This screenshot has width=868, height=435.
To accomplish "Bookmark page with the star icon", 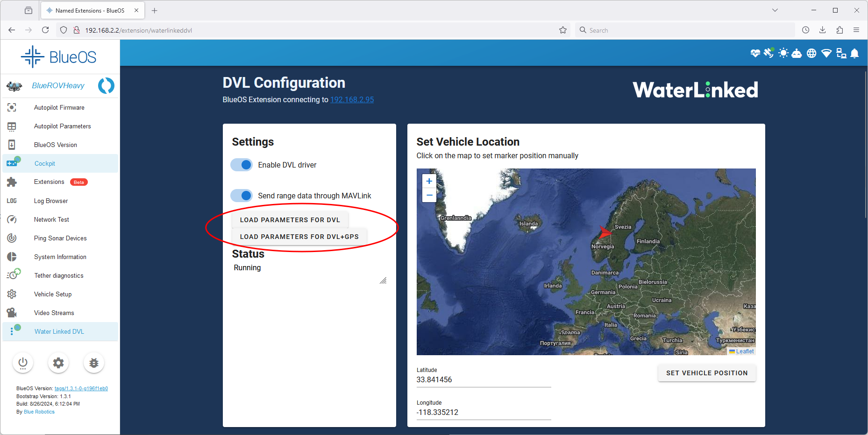I will click(563, 30).
